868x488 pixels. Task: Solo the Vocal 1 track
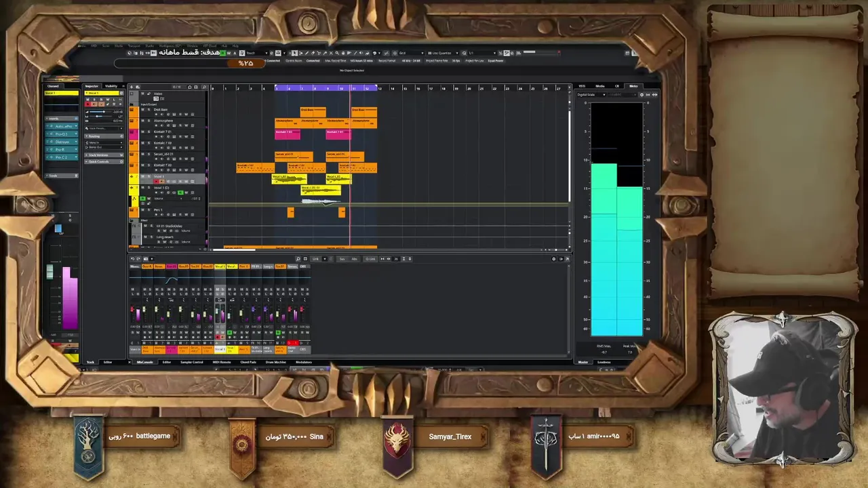point(149,176)
